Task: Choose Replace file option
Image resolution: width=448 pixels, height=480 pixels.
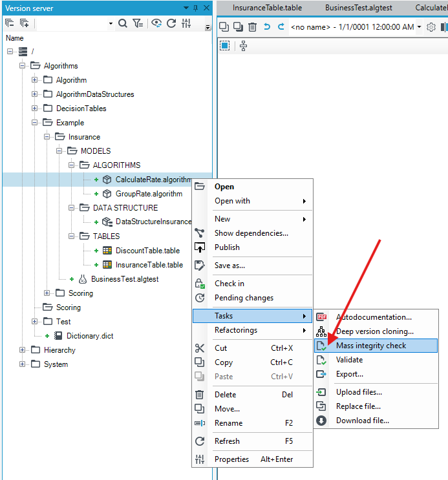Action: coord(376,406)
